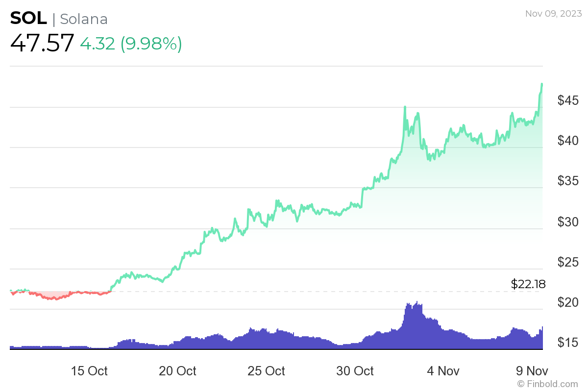Click the $15 price axis label
Image resolution: width=588 pixels, height=392 pixels.
569,343
